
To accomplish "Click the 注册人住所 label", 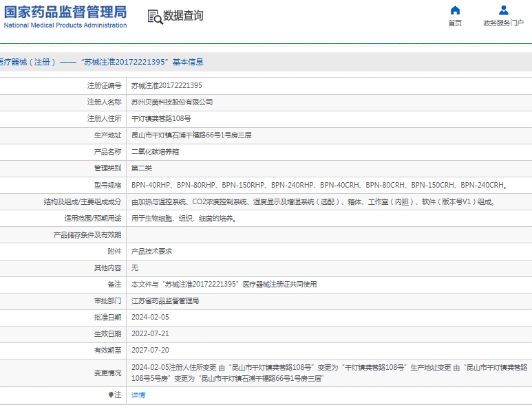I will pos(104,119).
